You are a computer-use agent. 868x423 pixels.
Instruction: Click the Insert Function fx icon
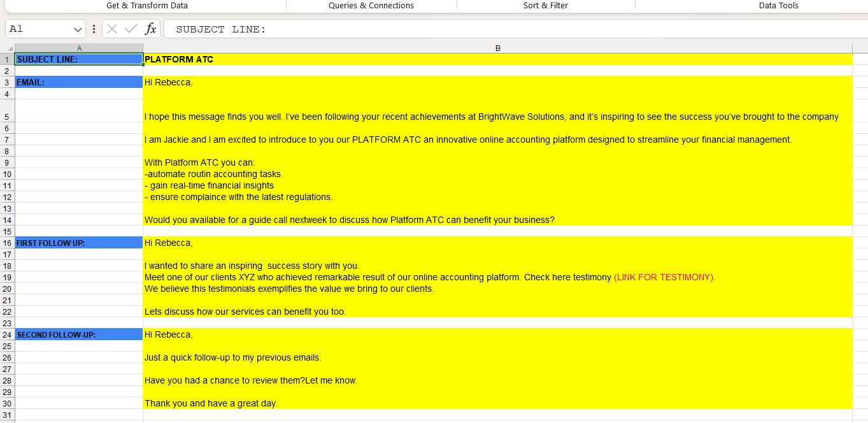point(151,29)
